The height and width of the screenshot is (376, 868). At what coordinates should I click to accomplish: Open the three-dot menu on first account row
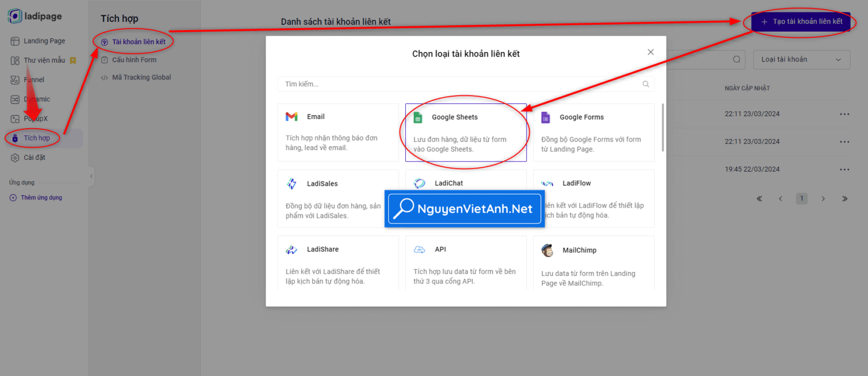(844, 113)
